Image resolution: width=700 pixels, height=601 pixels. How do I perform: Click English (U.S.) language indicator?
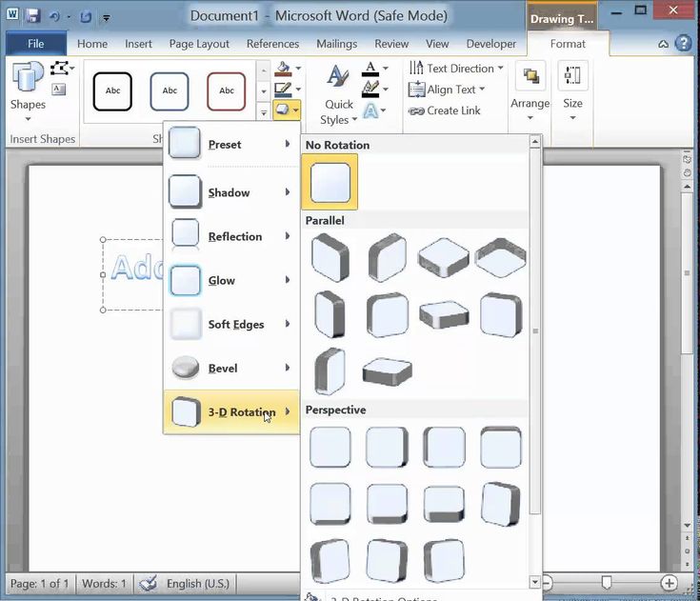pos(198,584)
